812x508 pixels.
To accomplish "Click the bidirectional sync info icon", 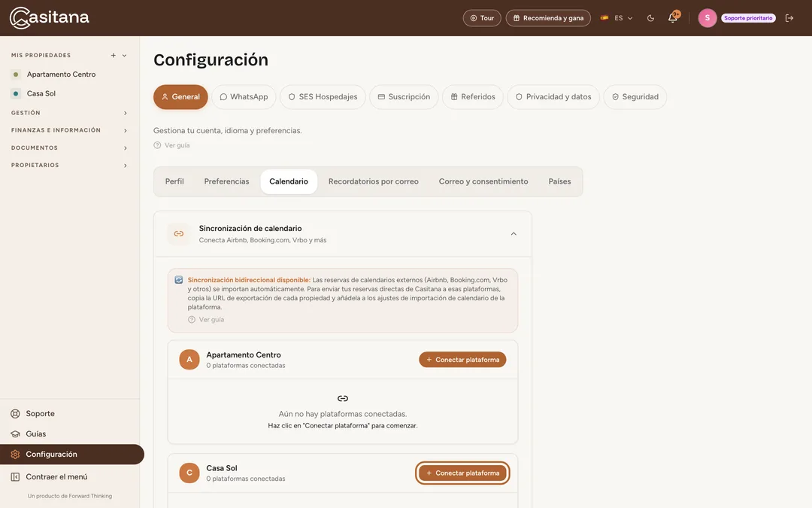I will [x=179, y=280].
